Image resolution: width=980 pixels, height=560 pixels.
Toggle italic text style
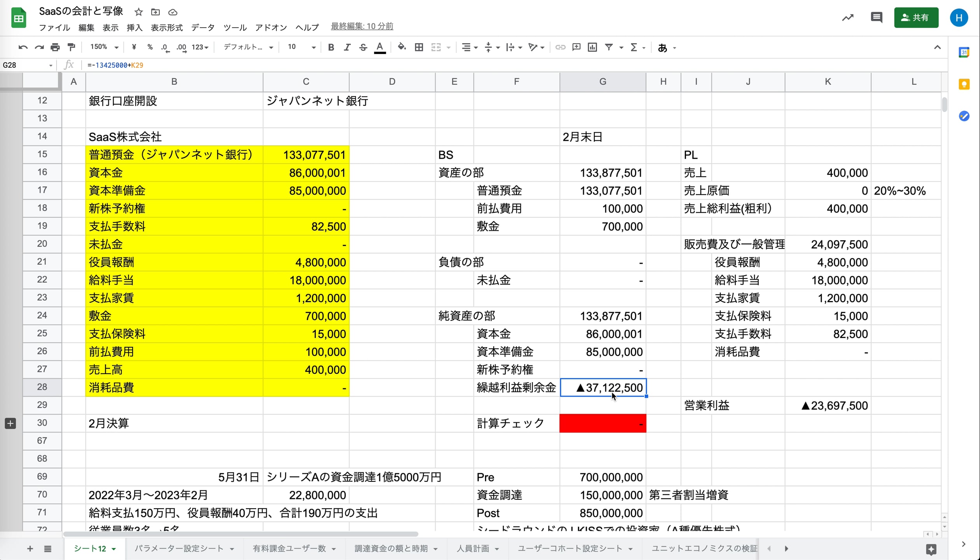click(347, 47)
